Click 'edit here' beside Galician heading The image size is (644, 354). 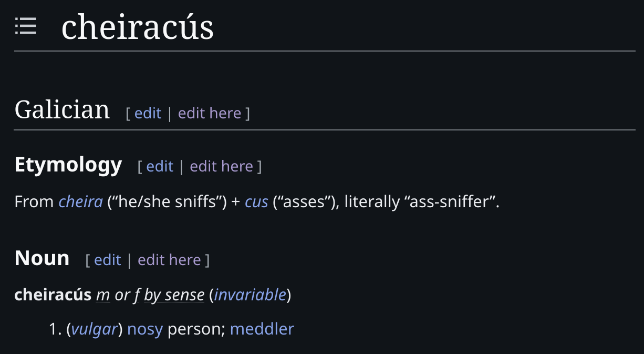(210, 113)
